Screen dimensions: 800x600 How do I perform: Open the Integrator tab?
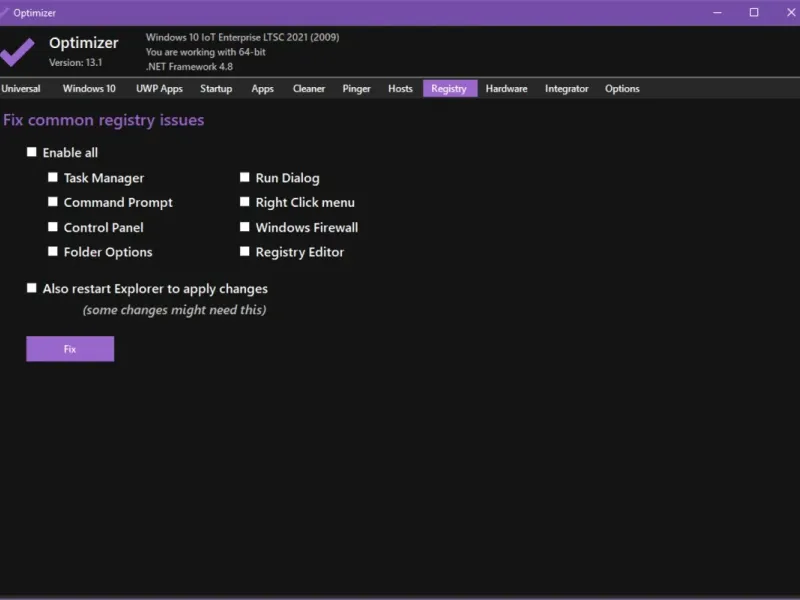coord(566,88)
